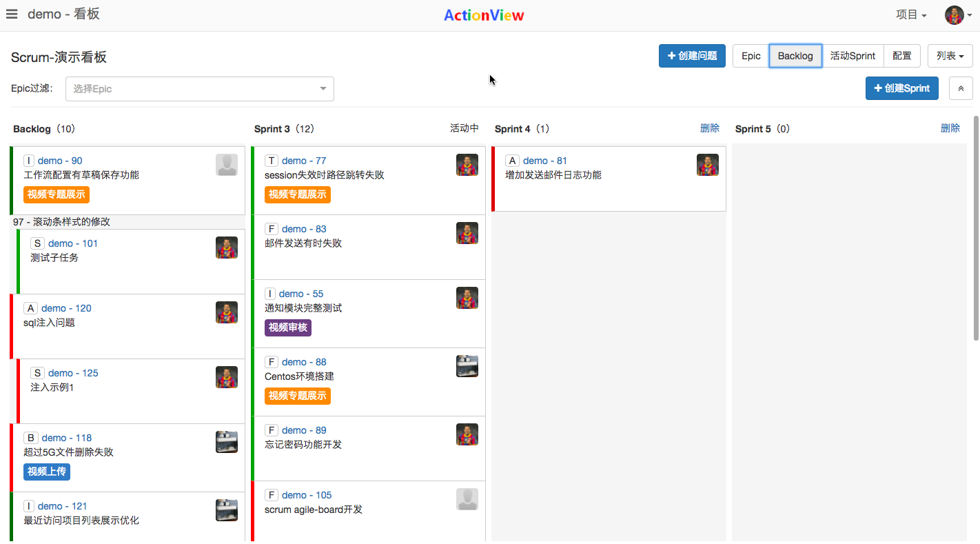
Task: Open issue link demo - 121
Action: (62, 506)
